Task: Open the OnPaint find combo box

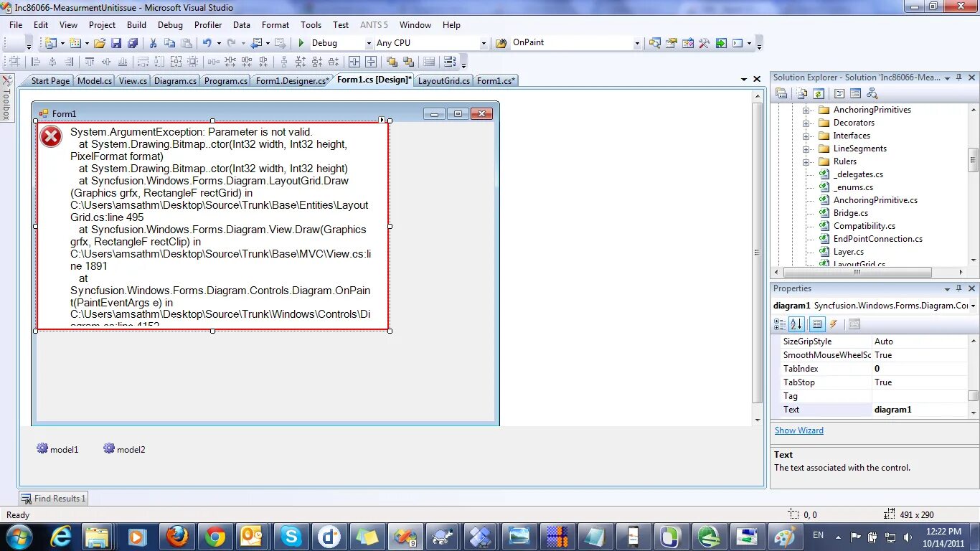Action: 637,43
